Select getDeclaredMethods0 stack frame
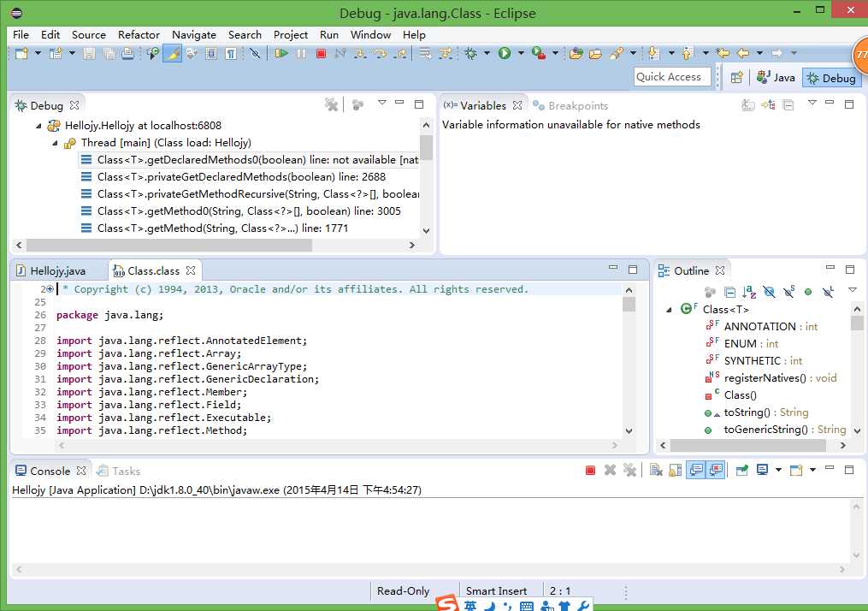This screenshot has height=611, width=868. point(249,160)
